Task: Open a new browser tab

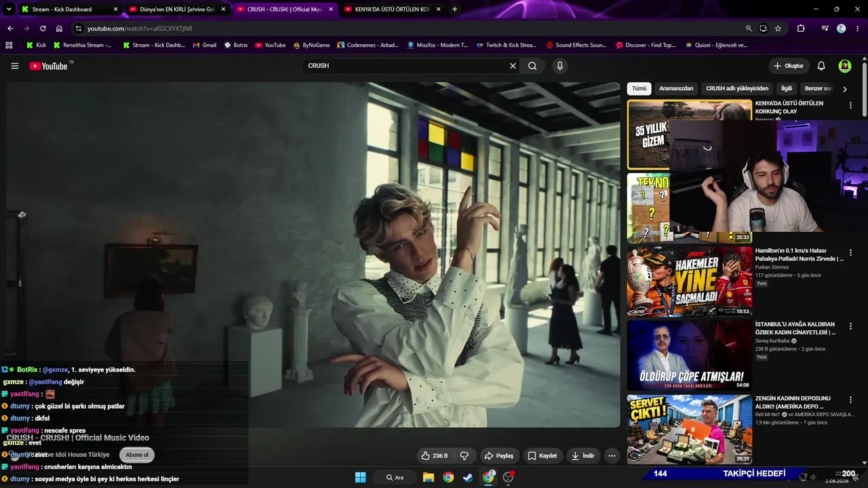Action: tap(454, 9)
